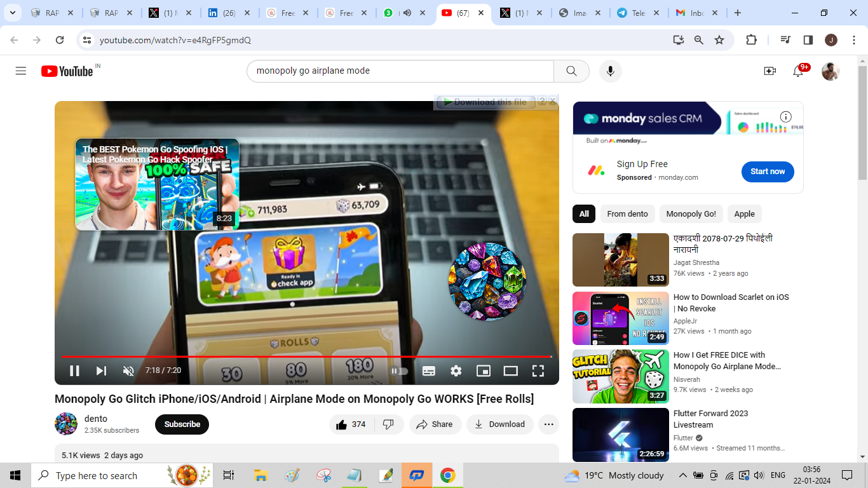The width and height of the screenshot is (868, 488).
Task: Toggle theater mode in the player
Action: [511, 371]
